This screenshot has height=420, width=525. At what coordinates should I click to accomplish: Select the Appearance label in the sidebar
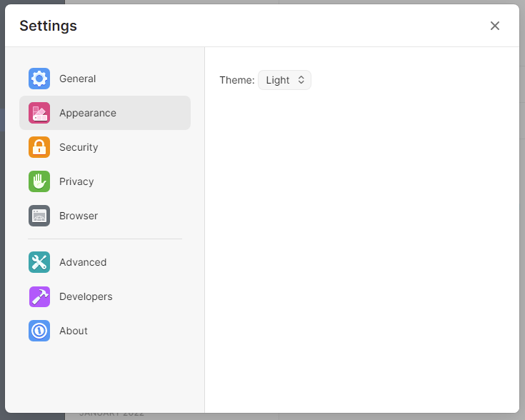pyautogui.click(x=88, y=113)
